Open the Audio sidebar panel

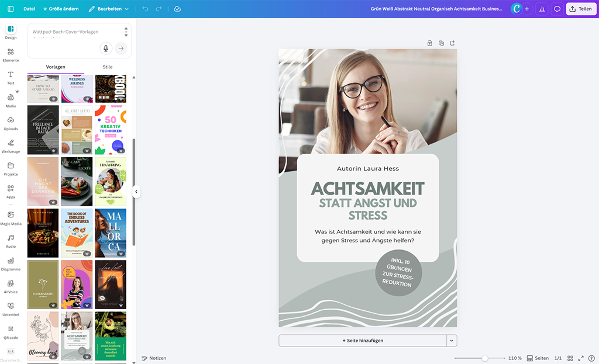click(x=11, y=241)
